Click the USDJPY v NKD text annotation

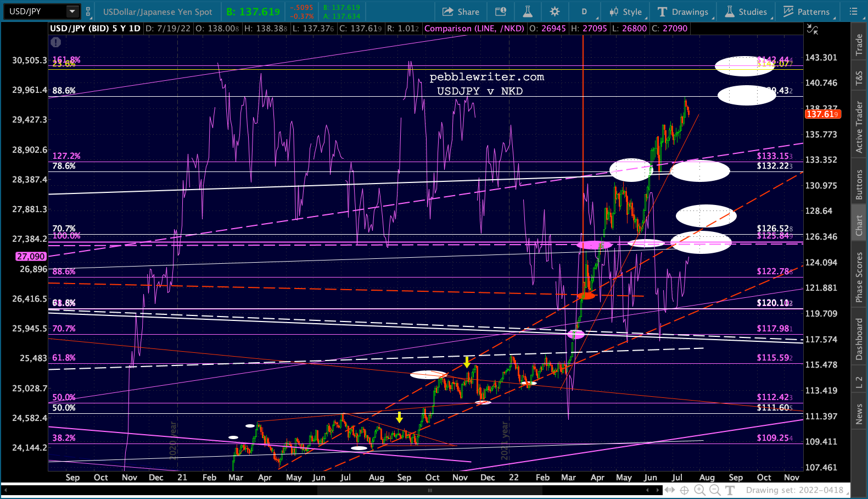pyautogui.click(x=480, y=91)
